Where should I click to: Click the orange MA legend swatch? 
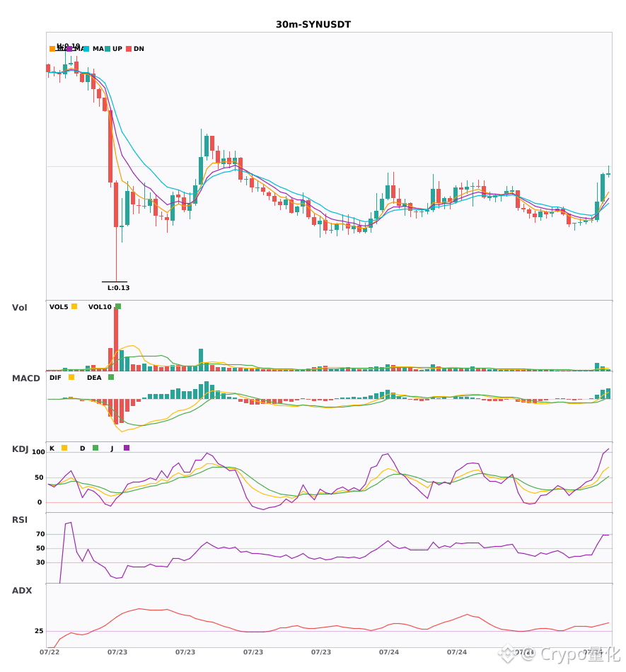coord(52,49)
